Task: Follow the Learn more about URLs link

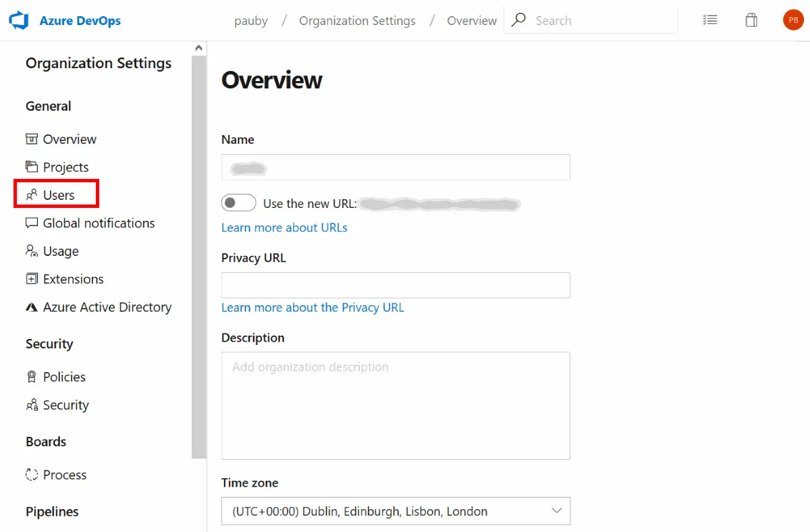Action: pyautogui.click(x=284, y=228)
